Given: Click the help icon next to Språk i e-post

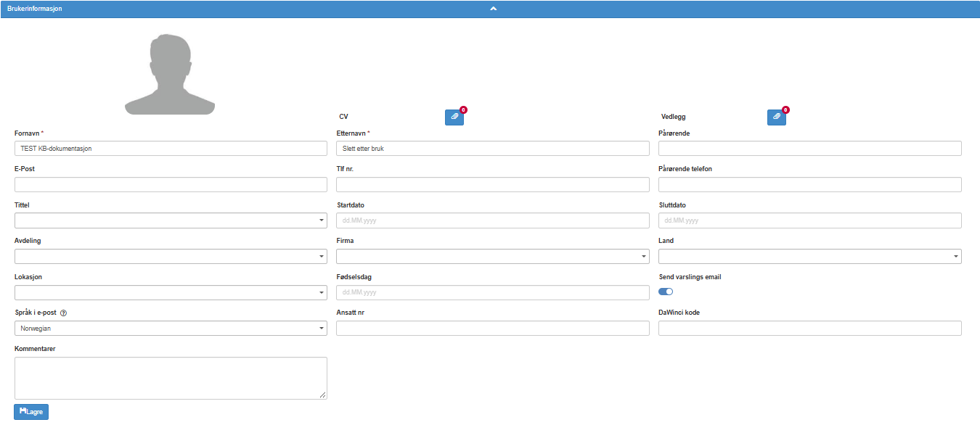Looking at the screenshot, I should (x=63, y=313).
